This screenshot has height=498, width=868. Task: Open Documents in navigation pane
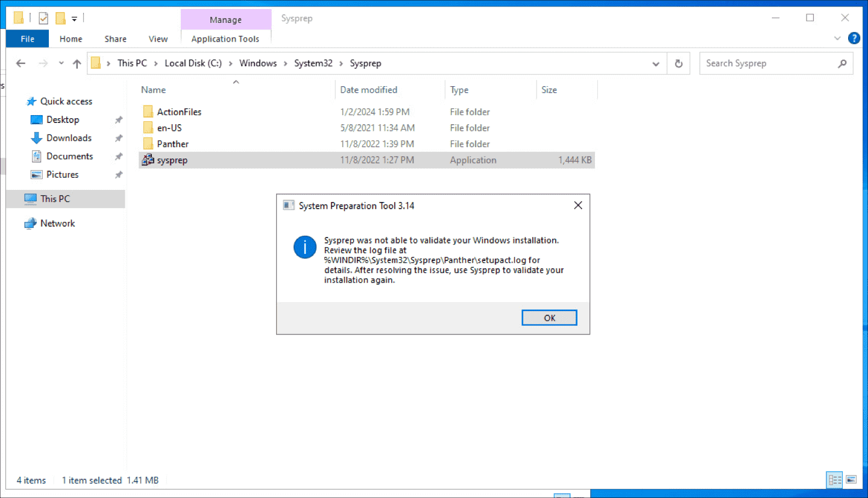[x=69, y=156]
